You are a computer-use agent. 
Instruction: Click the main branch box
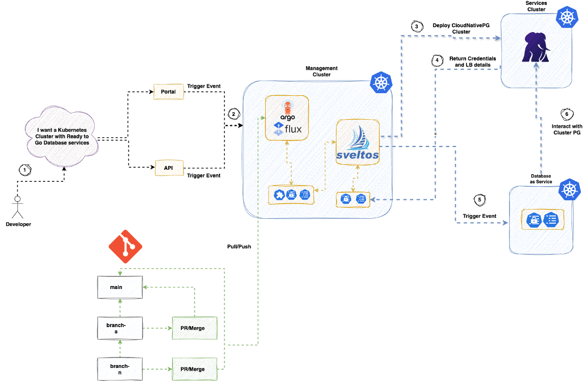(120, 287)
